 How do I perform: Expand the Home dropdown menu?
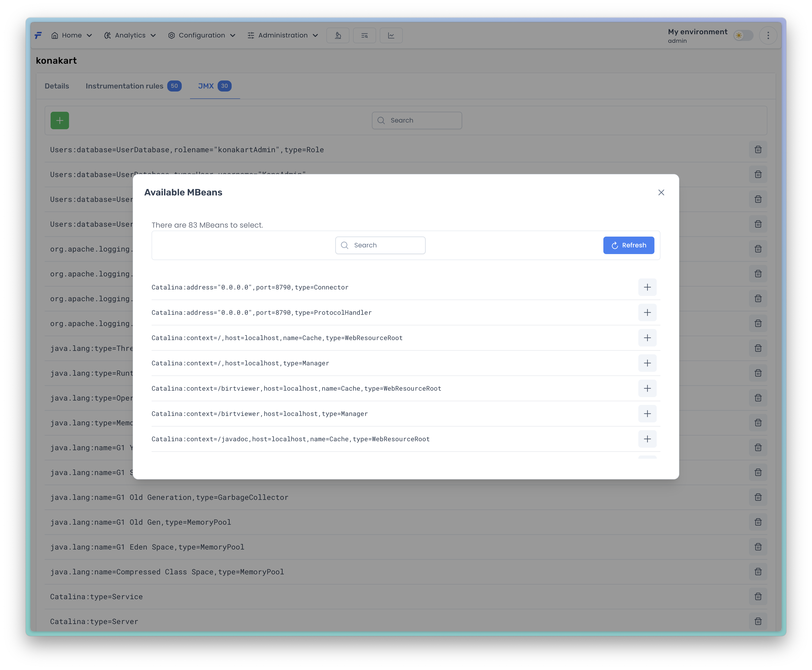coord(72,35)
